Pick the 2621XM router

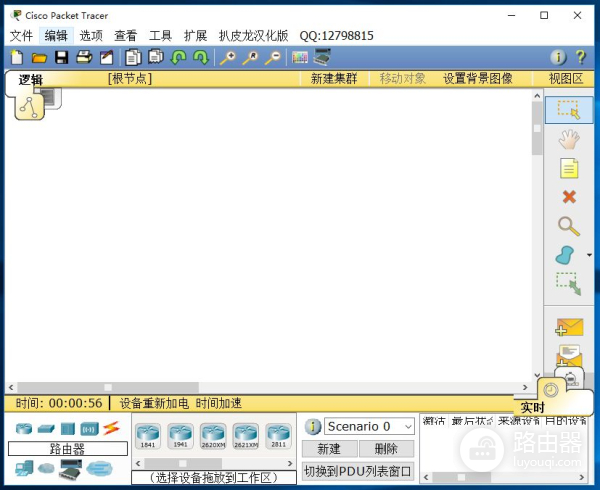pyautogui.click(x=246, y=436)
